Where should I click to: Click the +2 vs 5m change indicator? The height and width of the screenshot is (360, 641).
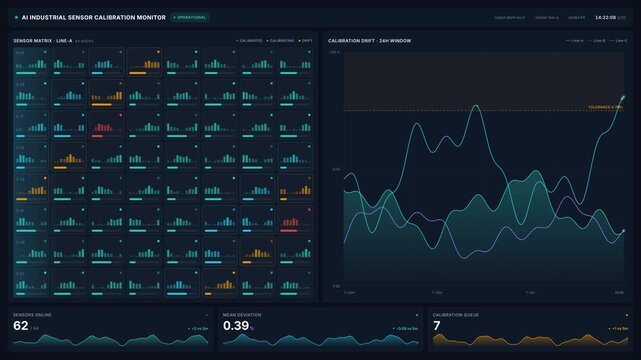click(198, 329)
